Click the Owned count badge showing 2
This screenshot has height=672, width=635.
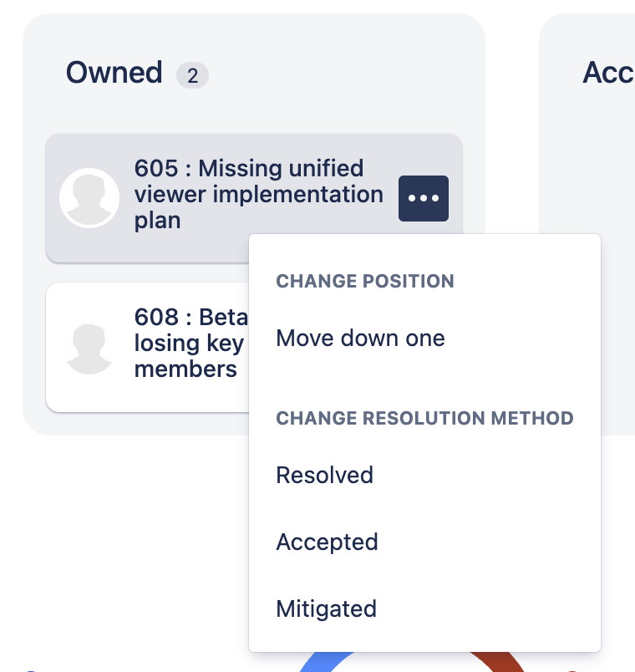pyautogui.click(x=192, y=76)
